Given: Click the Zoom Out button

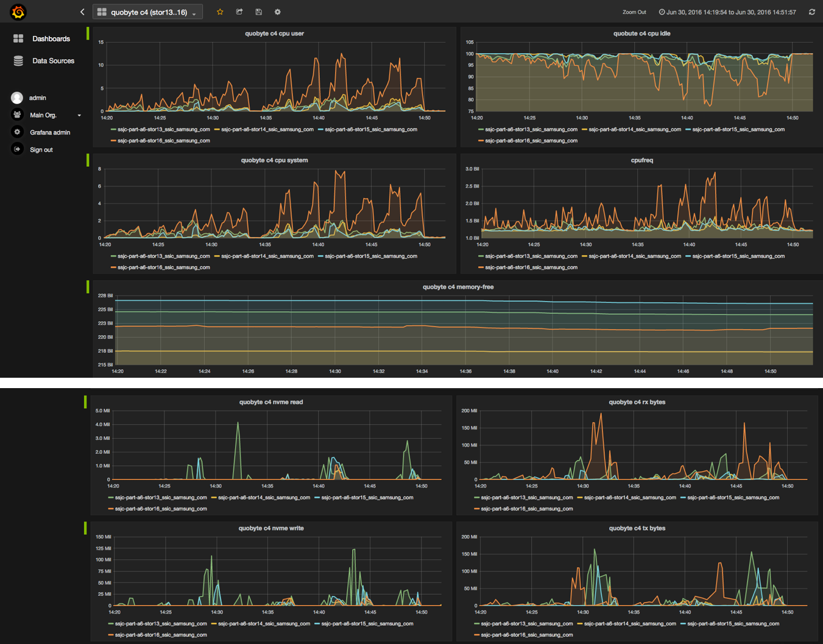Looking at the screenshot, I should pyautogui.click(x=634, y=11).
